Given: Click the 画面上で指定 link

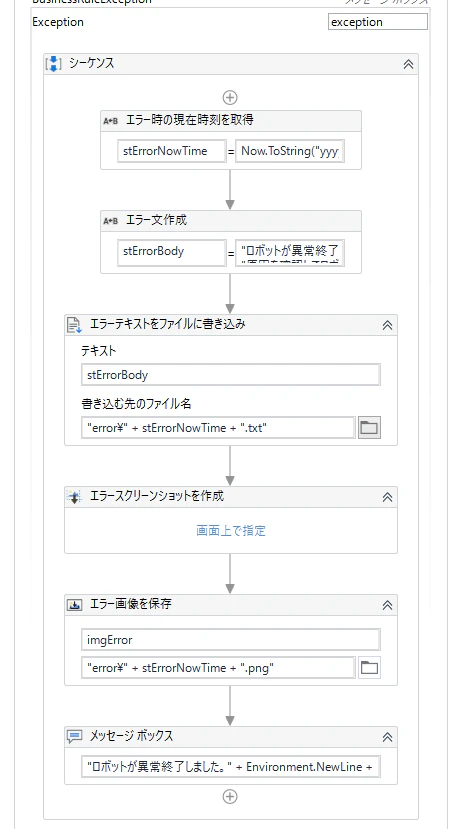Looking at the screenshot, I should point(231,530).
